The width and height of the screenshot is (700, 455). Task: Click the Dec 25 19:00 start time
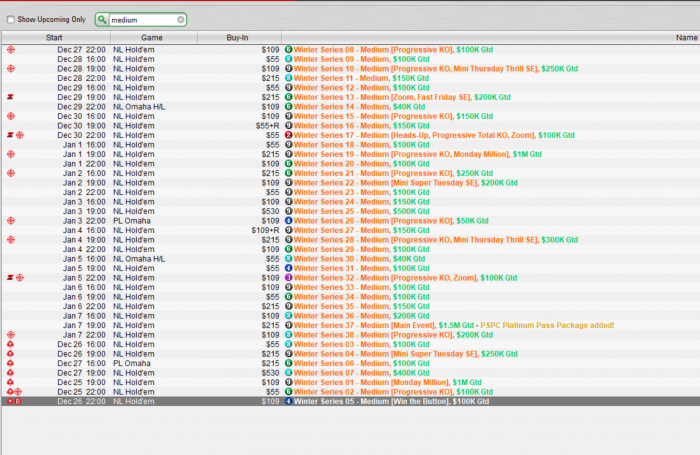tap(82, 382)
